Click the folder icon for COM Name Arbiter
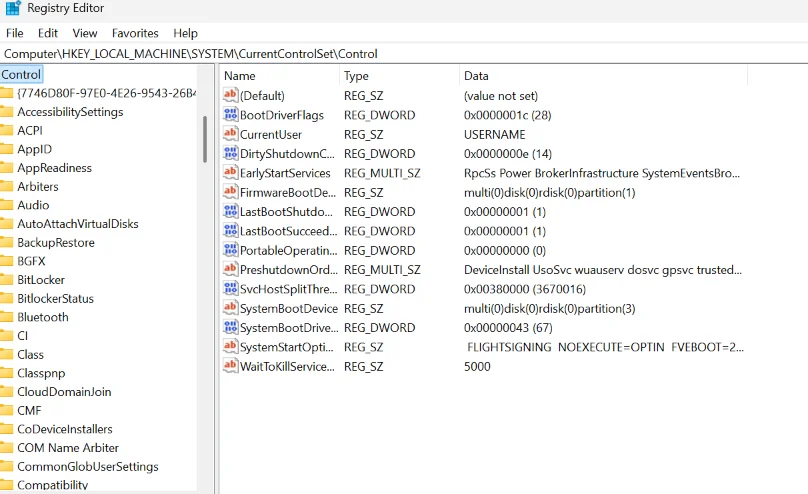 7,448
